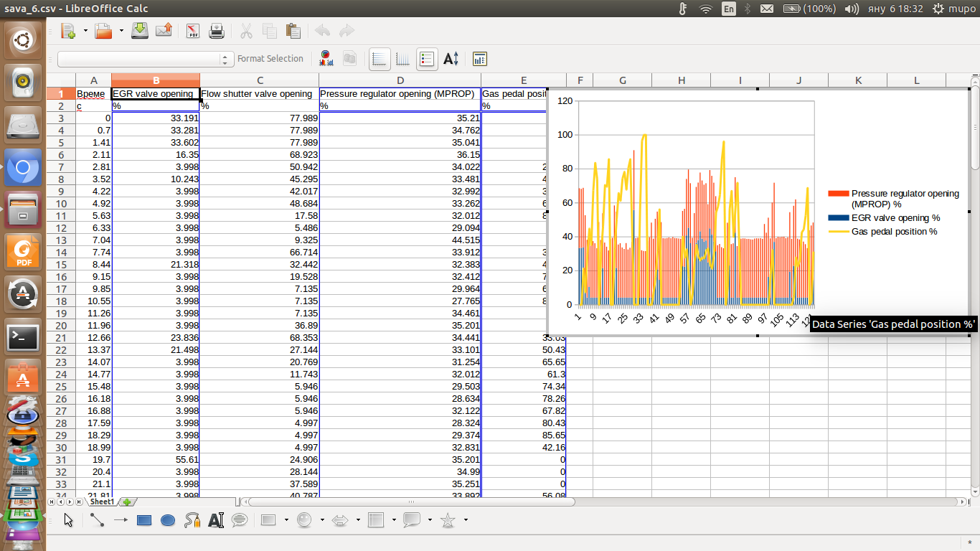Open the chart element selector dropdown
Image resolution: width=980 pixels, height=551 pixels.
(x=226, y=59)
